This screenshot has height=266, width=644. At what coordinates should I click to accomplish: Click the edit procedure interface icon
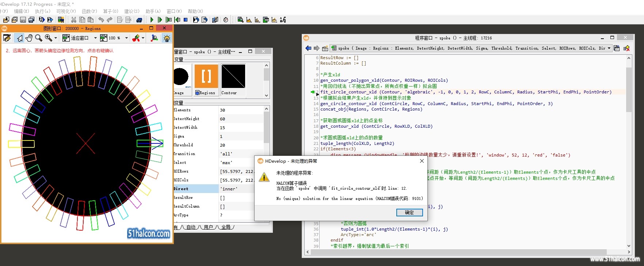[x=325, y=48]
